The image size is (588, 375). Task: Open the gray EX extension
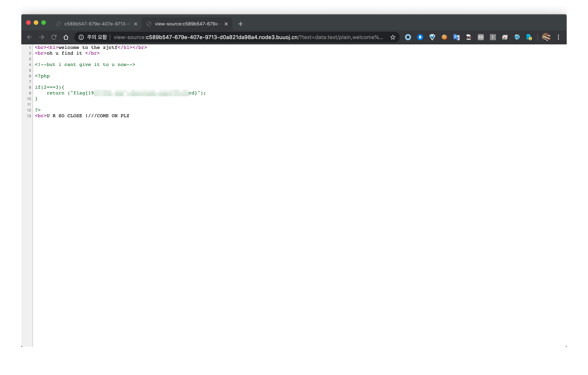[481, 37]
